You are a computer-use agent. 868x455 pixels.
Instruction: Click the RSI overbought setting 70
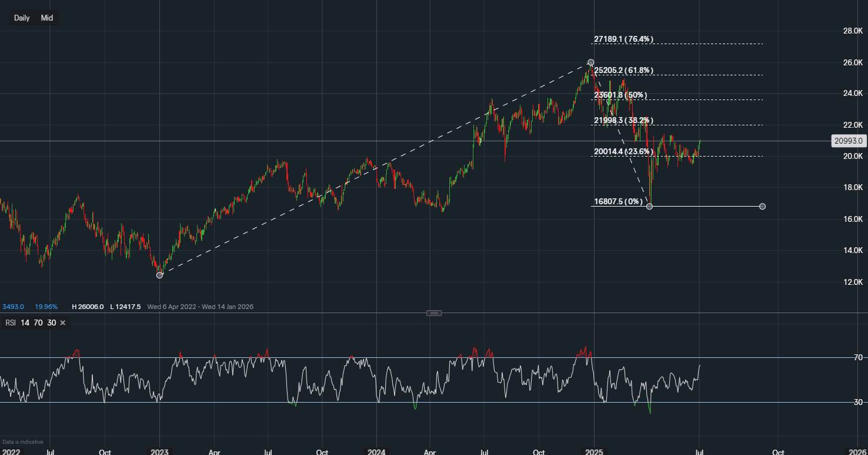[38, 323]
